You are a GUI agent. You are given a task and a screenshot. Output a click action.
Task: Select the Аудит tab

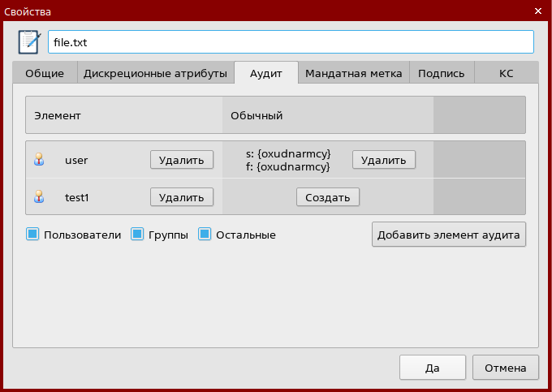coord(265,73)
